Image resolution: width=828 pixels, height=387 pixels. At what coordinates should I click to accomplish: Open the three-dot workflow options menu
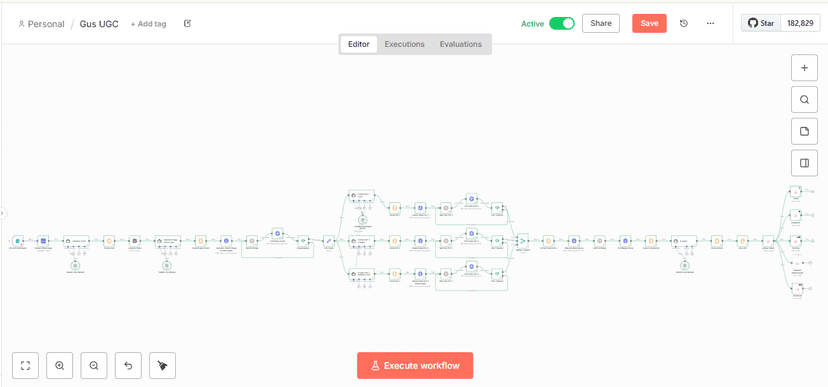tap(710, 23)
